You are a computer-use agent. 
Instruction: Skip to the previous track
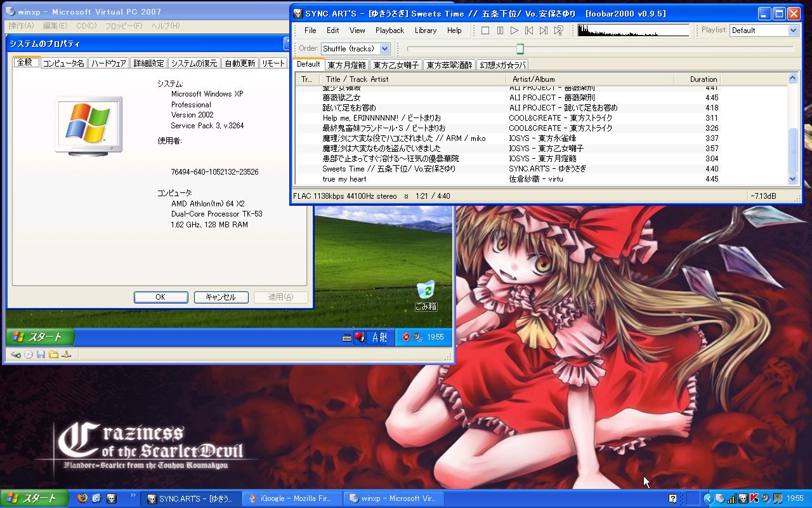[529, 30]
